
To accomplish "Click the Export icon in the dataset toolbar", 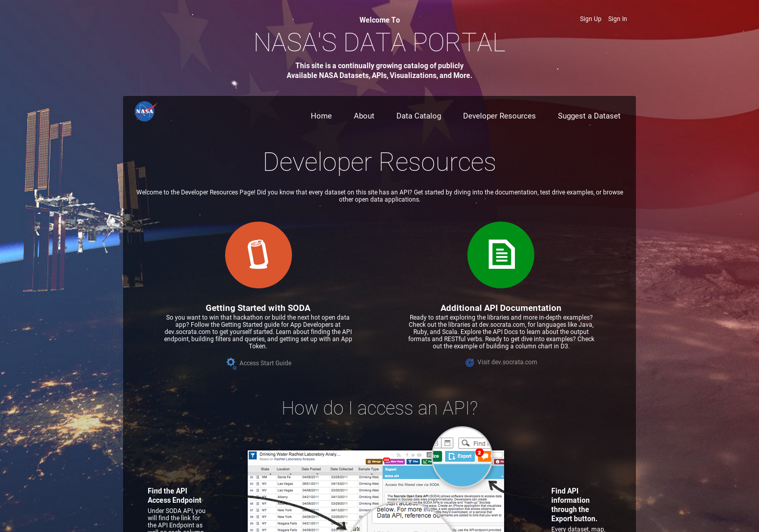I will tap(453, 456).
